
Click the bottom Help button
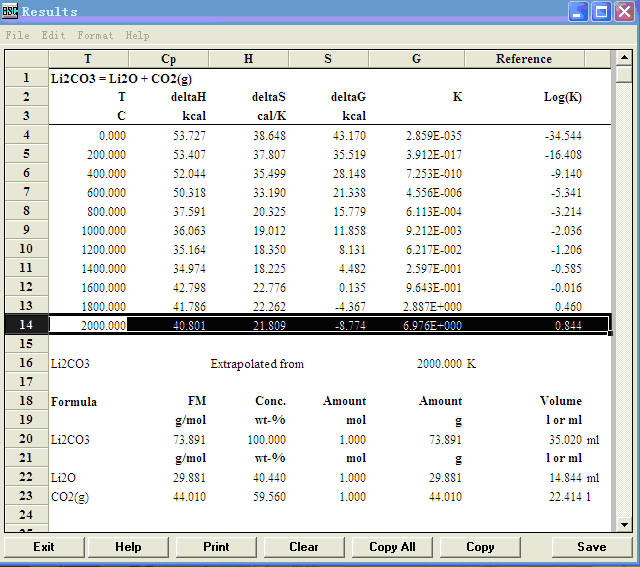click(128, 547)
